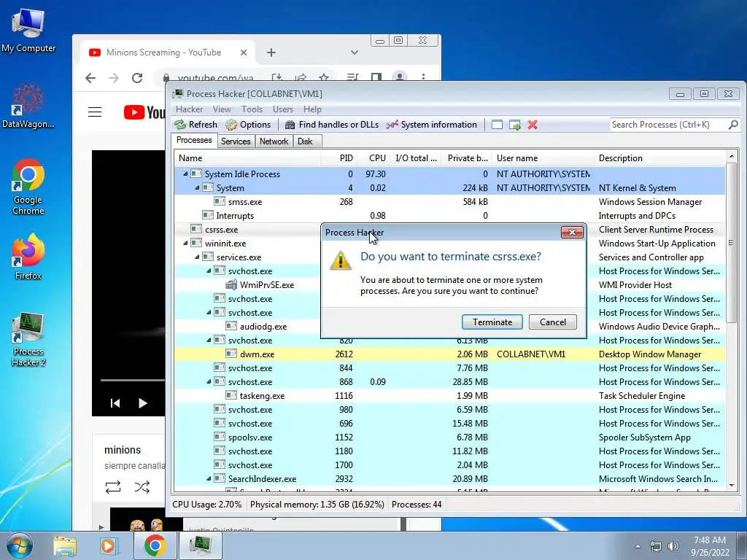747x560 pixels.
Task: Open File Explorer from the taskbar
Action: 65,545
